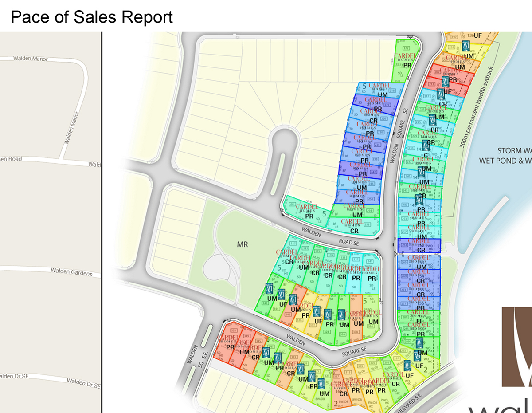Click the AVI builder icon on lot 344
Screen dimensions: 532x413
coord(281,295)
